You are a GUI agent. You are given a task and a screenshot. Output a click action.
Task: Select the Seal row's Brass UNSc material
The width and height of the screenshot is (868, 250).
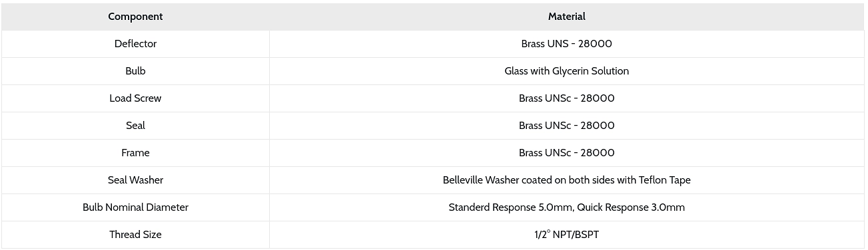(567, 126)
